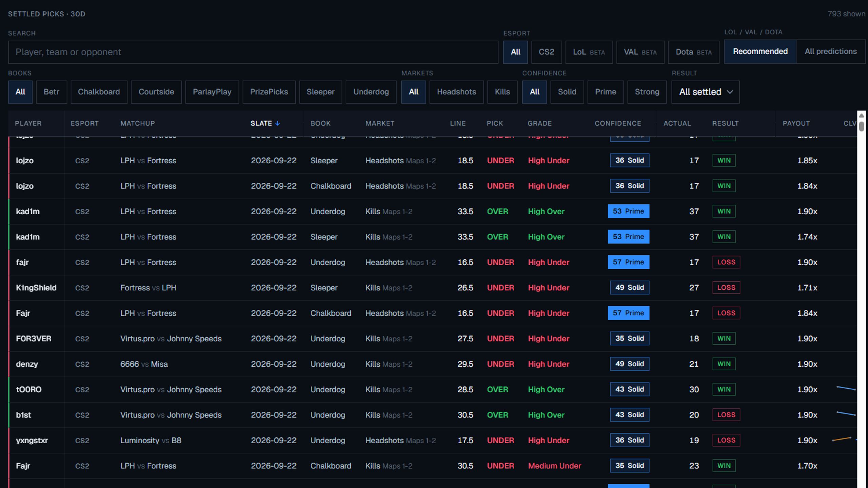This screenshot has height=488, width=868.
Task: Click the Medium Under grade text
Action: click(554, 466)
